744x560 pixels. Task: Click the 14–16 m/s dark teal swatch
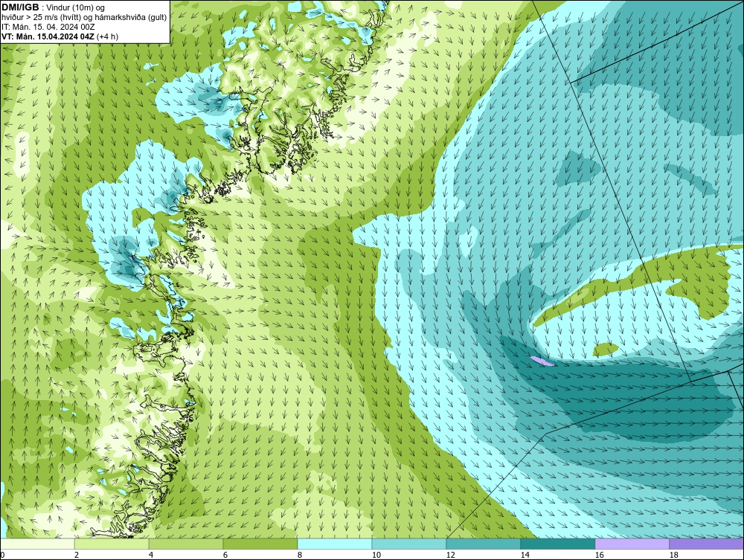tap(558, 544)
